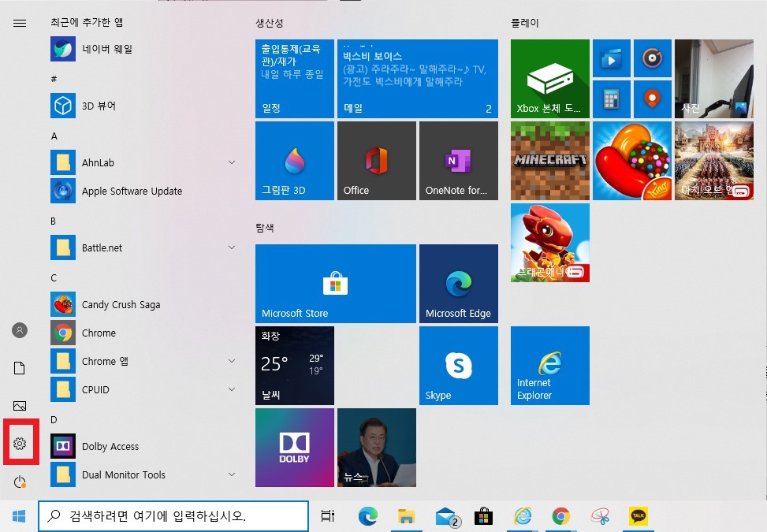Open the 일정 calendar tile
The image size is (767, 532).
(295, 79)
